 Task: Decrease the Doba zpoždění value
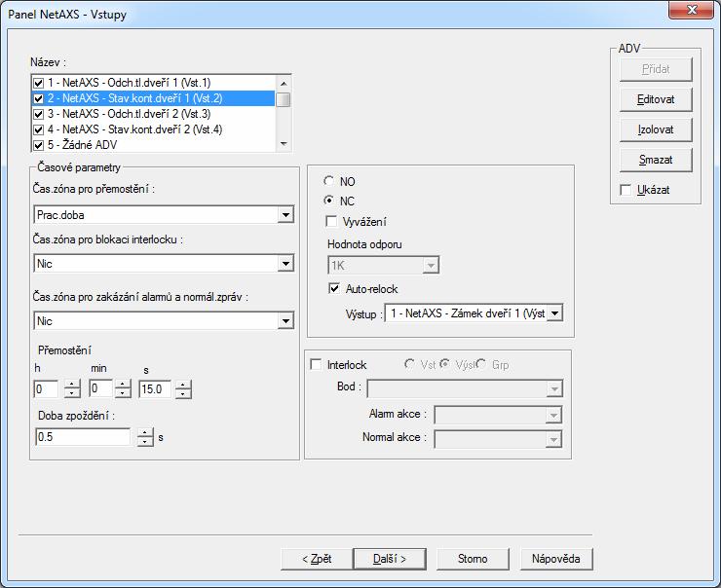coord(145,441)
